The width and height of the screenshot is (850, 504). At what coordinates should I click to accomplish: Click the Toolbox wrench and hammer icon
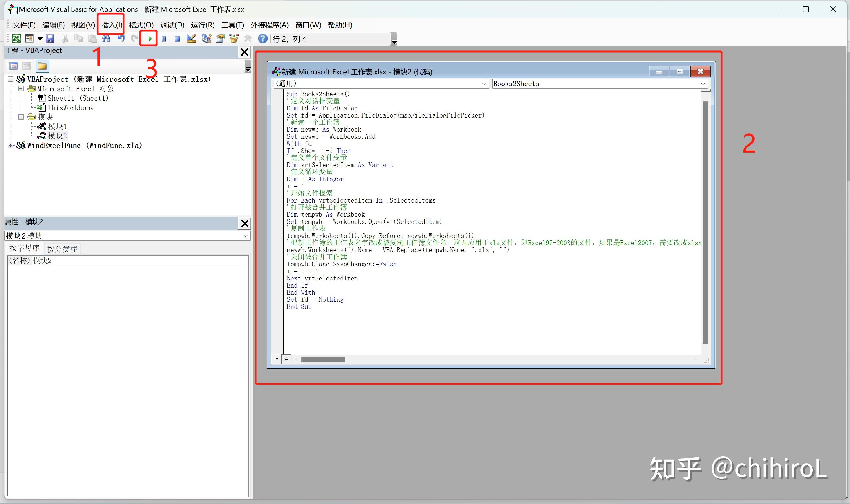[248, 39]
